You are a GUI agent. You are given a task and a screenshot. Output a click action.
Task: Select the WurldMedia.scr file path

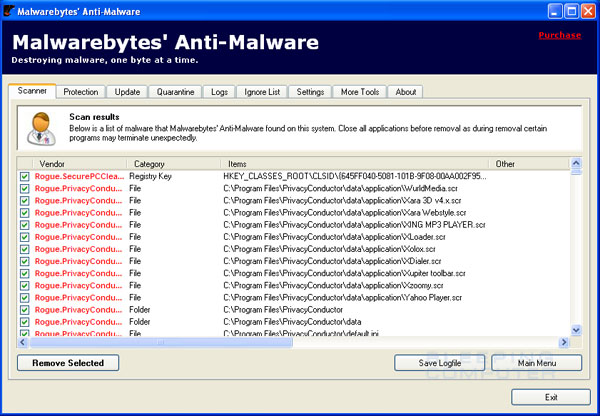coord(341,189)
